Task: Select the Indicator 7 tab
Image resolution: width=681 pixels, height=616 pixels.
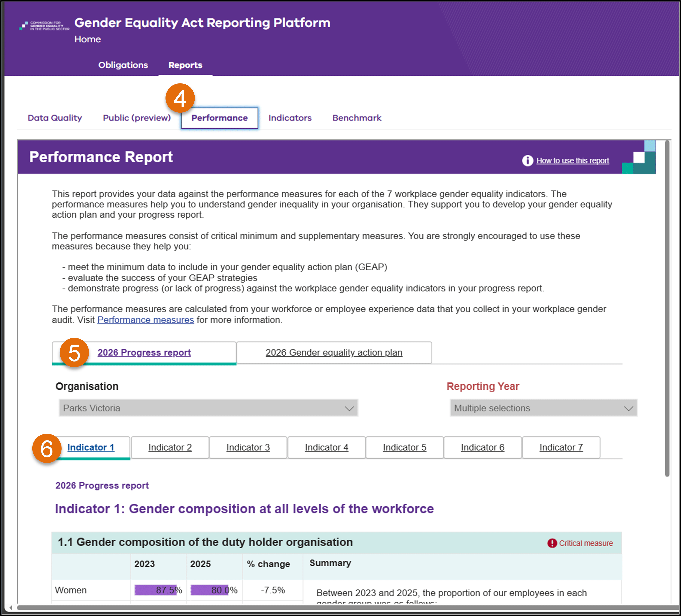Action: pos(561,448)
